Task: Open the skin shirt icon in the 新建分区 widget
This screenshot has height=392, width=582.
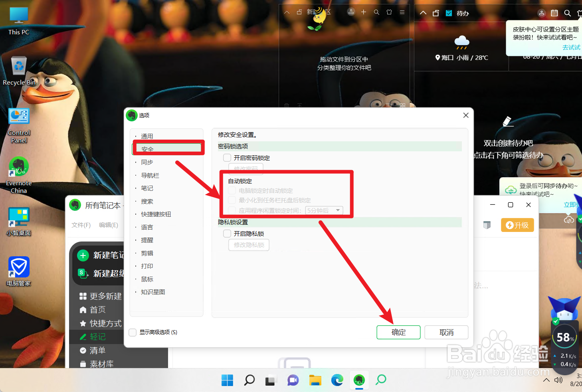Action: pyautogui.click(x=389, y=12)
